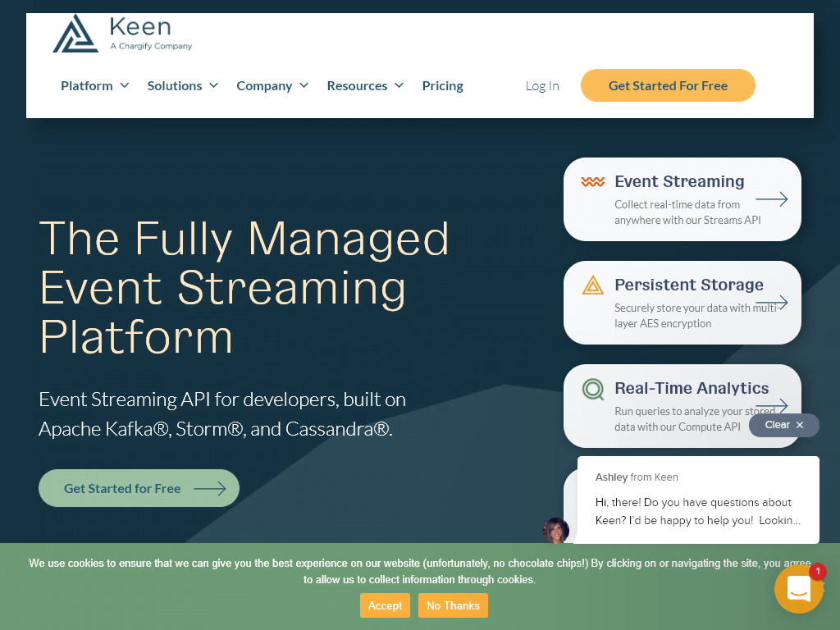This screenshot has width=840, height=630.
Task: Click the Log In link
Action: 541,85
